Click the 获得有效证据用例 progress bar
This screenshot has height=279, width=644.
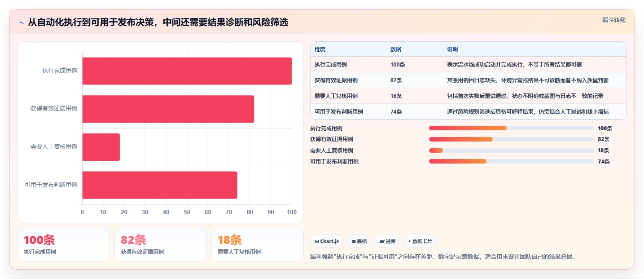tap(512, 139)
